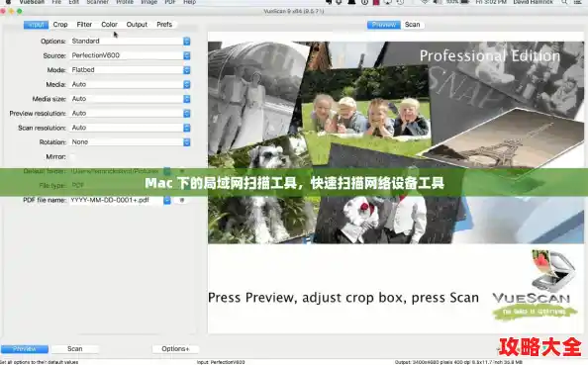Select the Scan tab above the image

click(x=412, y=25)
